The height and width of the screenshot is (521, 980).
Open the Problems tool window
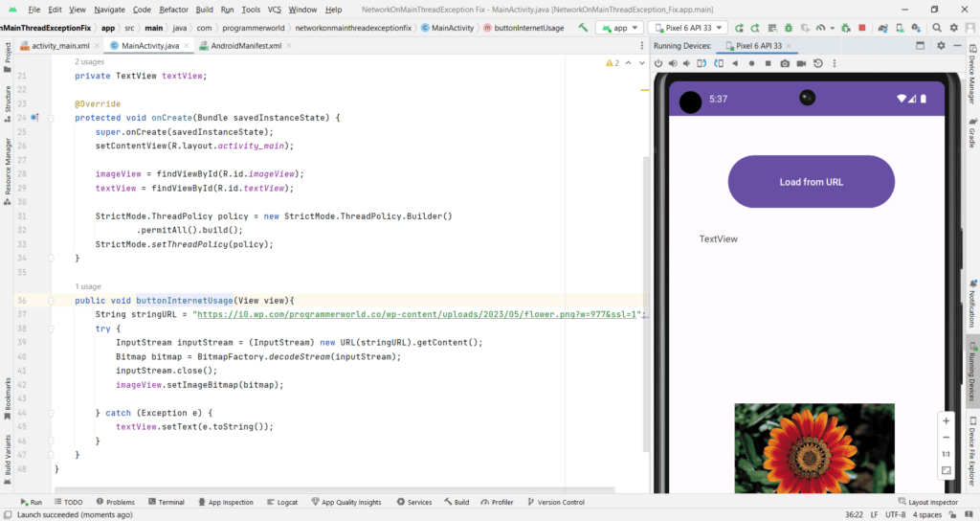click(116, 502)
